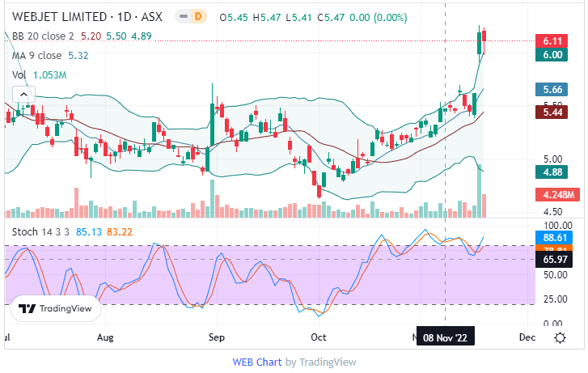Click the 88.61 stochastic value label

(553, 237)
